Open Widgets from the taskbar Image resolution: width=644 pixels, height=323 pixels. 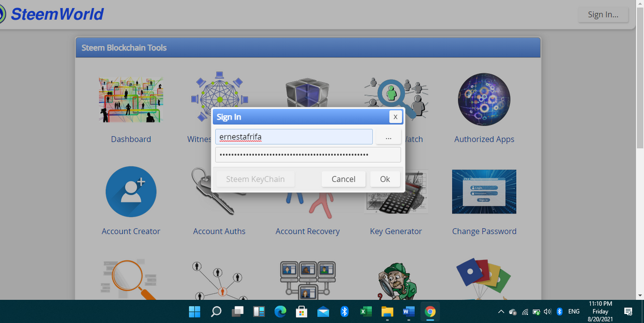point(259,312)
